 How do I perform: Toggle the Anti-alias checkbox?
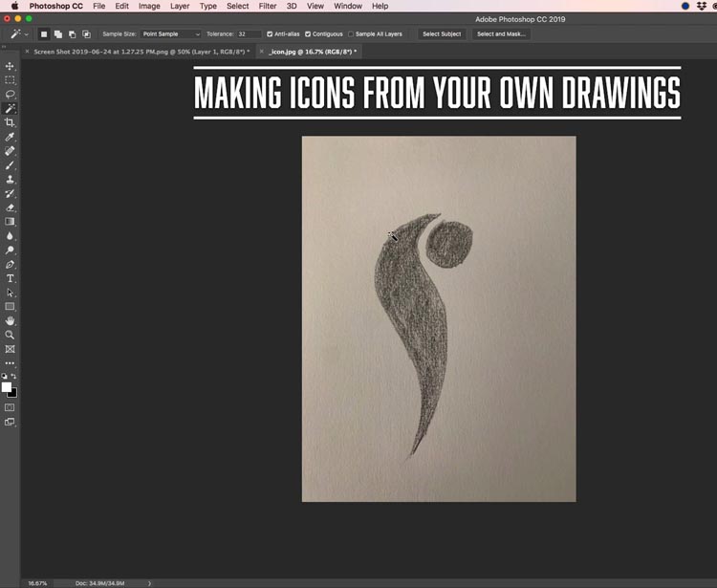click(x=270, y=33)
